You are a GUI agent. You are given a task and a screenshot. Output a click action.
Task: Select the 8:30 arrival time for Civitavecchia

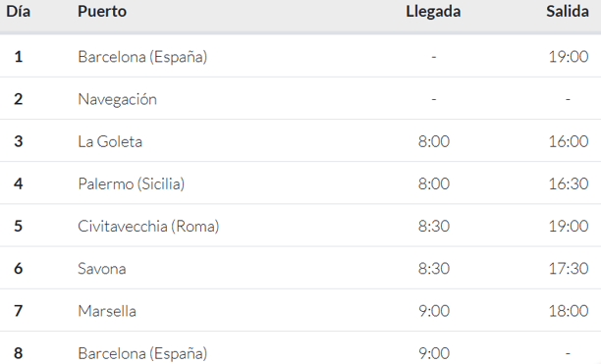pyautogui.click(x=433, y=227)
